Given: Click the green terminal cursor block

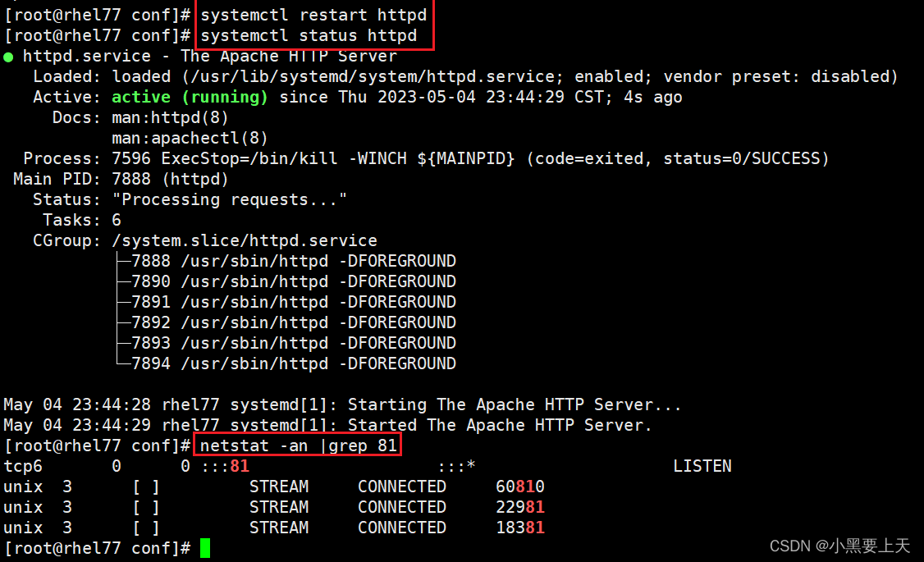Looking at the screenshot, I should (205, 548).
